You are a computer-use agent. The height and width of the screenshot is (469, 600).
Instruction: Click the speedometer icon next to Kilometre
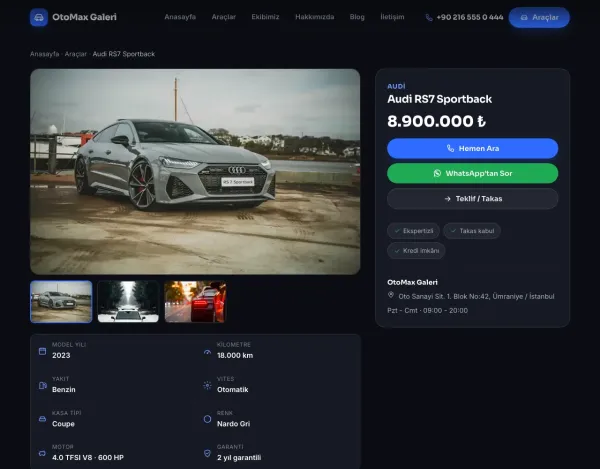click(x=207, y=352)
